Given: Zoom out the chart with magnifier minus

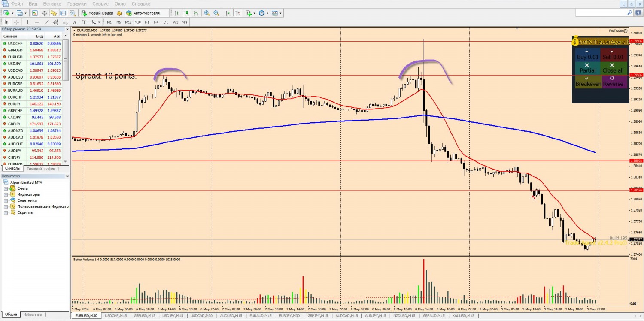Looking at the screenshot, I should click(216, 13).
